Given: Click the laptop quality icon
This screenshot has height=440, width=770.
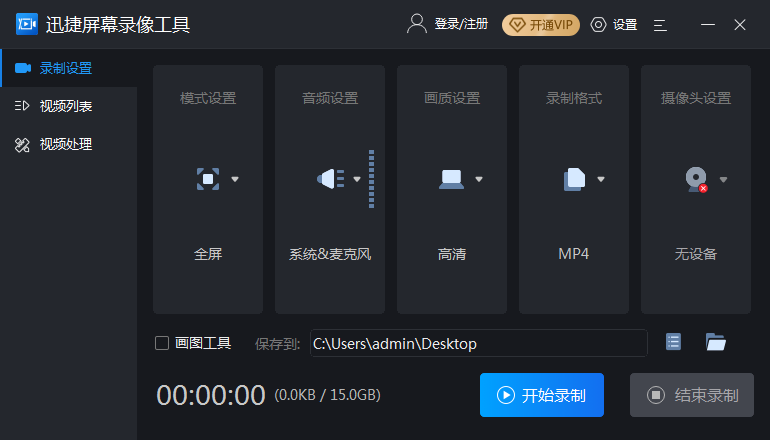Looking at the screenshot, I should (x=451, y=179).
